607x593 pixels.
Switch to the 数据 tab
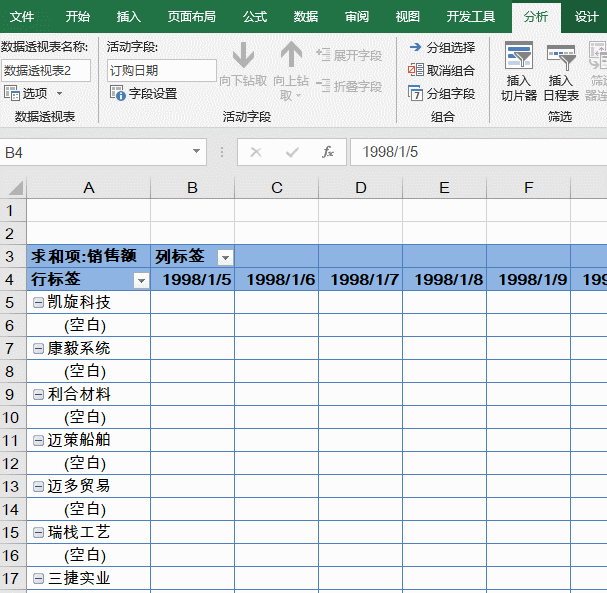[306, 17]
